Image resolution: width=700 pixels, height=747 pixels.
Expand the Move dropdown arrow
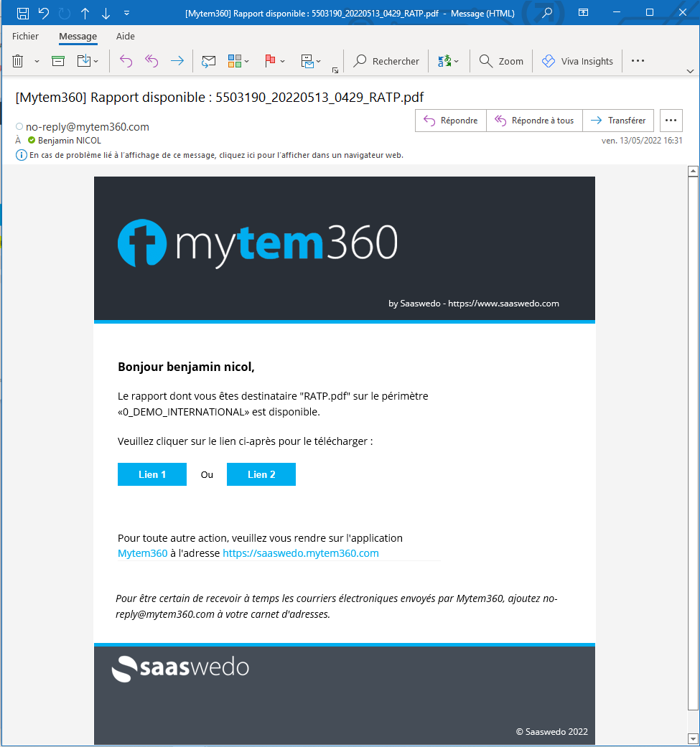tap(95, 62)
